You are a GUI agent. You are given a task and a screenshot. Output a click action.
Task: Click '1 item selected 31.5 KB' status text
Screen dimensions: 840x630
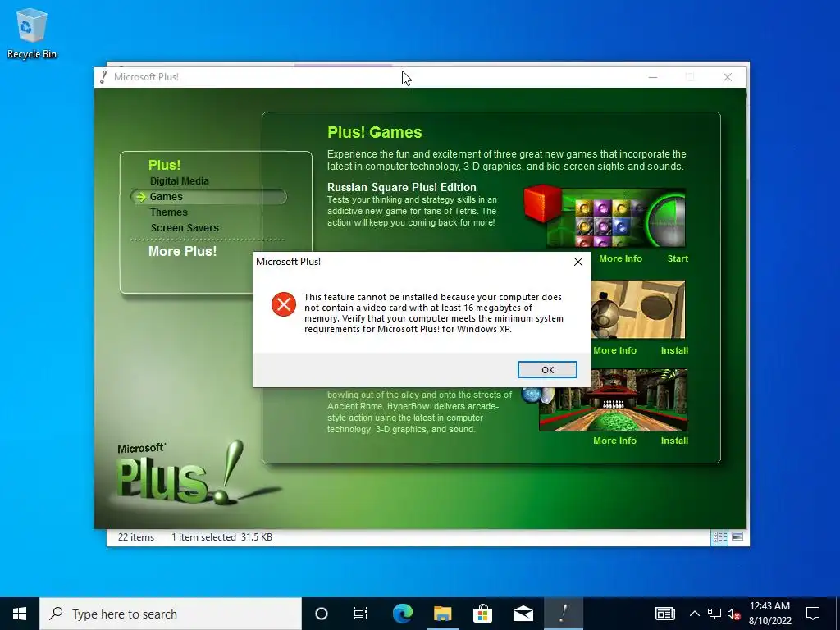(221, 537)
